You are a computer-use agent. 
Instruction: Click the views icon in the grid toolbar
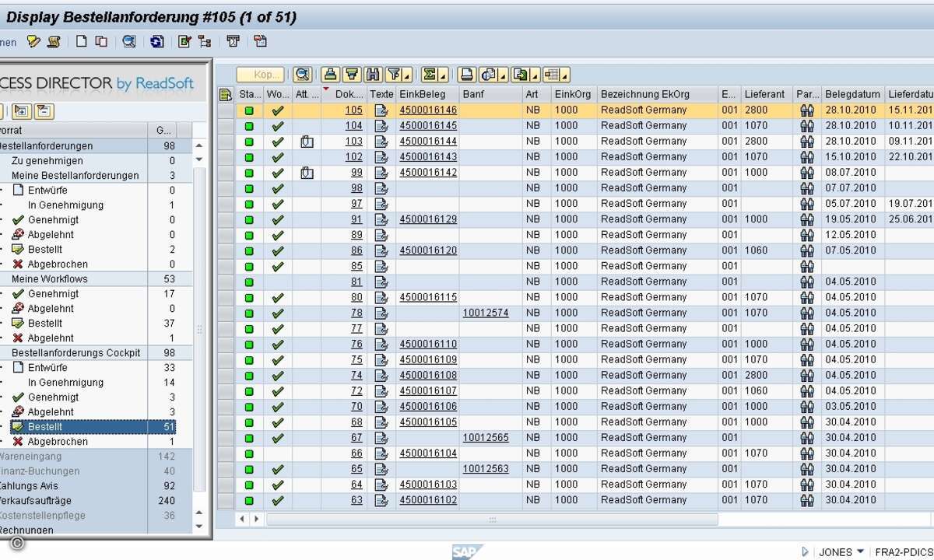(489, 75)
